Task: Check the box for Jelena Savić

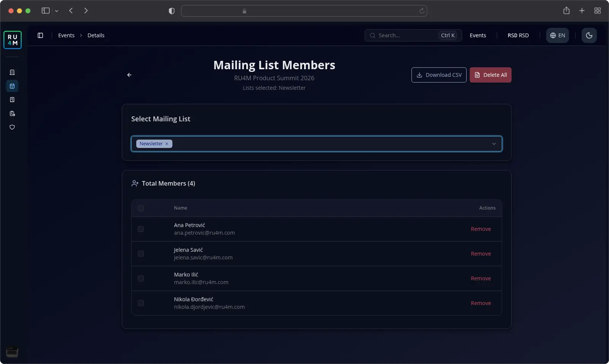Action: [x=141, y=254]
